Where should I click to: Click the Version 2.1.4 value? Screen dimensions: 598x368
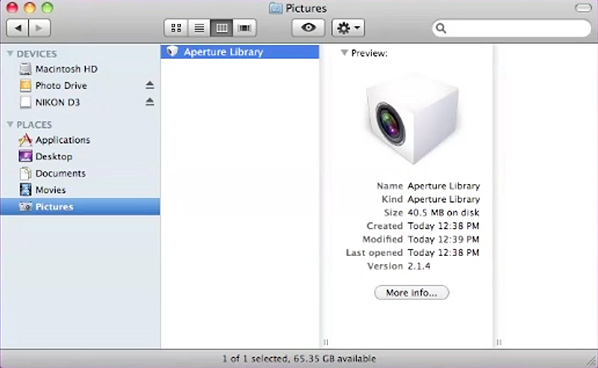[419, 266]
